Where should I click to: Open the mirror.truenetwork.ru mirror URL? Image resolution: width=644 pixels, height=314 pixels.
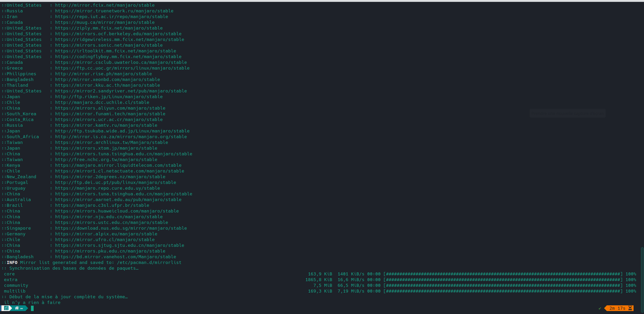point(114,11)
